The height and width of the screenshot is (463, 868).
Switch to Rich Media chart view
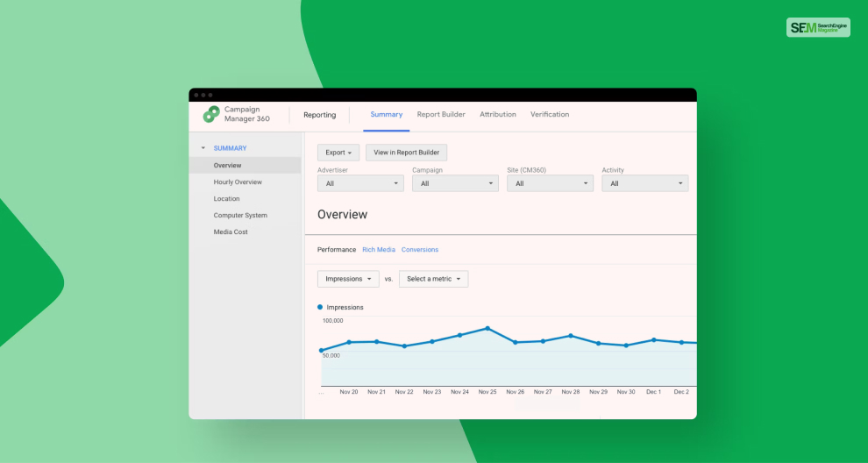(379, 250)
